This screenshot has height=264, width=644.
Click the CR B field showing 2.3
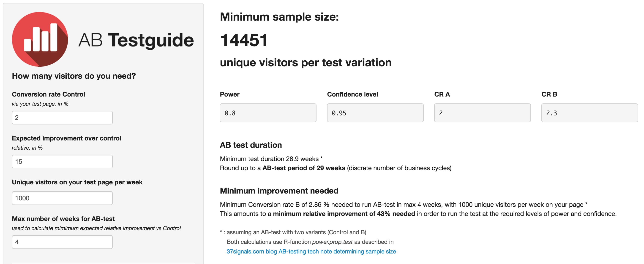pyautogui.click(x=589, y=113)
